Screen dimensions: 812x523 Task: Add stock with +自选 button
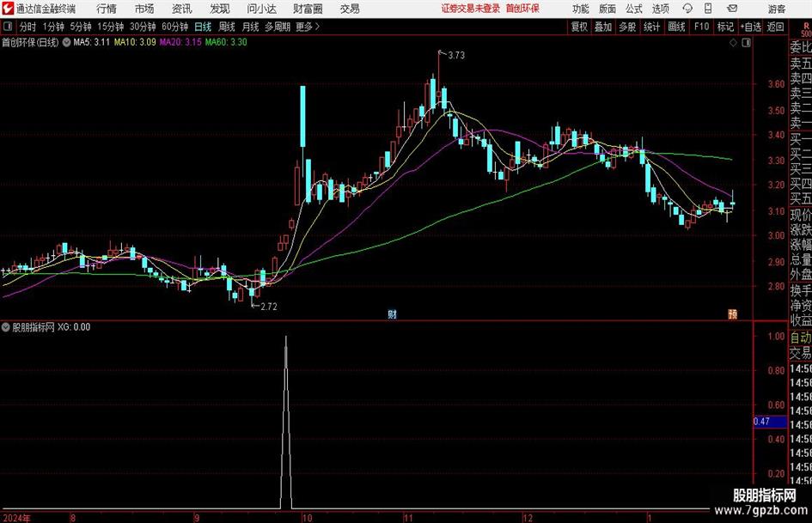pyautogui.click(x=750, y=27)
